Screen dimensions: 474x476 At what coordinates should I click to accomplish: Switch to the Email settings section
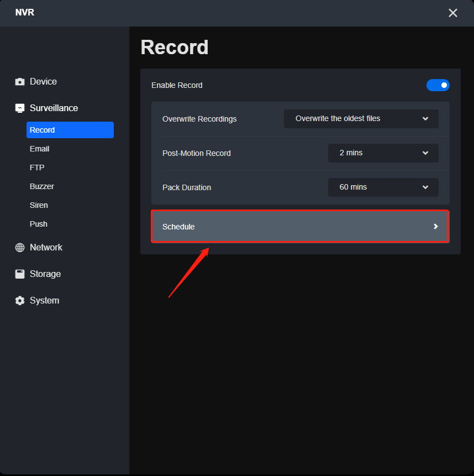click(x=39, y=149)
